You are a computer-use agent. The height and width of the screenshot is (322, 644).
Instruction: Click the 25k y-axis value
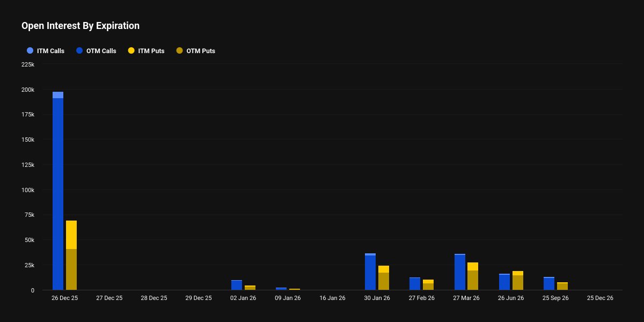coord(30,265)
